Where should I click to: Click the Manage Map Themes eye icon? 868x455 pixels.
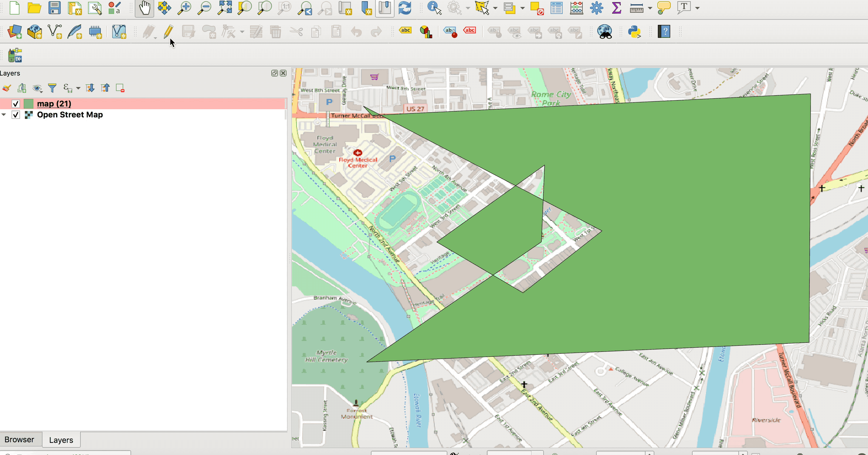[x=37, y=88]
